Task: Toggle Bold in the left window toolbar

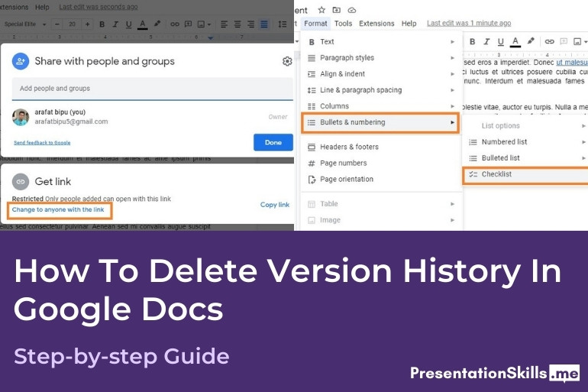Action: tap(102, 24)
